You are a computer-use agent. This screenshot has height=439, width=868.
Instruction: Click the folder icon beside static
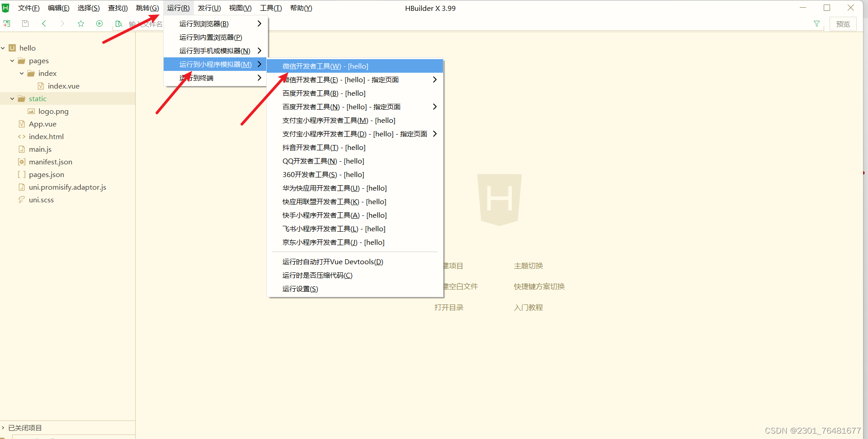[x=21, y=98]
